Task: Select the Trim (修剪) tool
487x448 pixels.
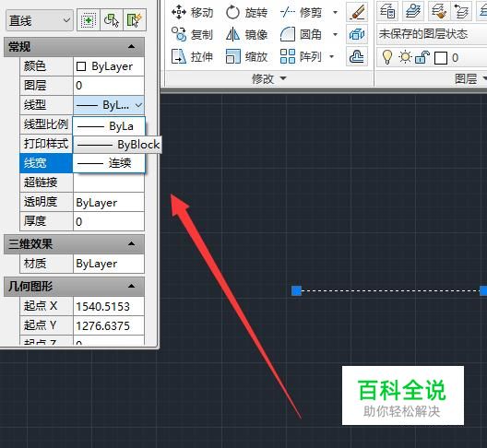Action: [x=301, y=12]
